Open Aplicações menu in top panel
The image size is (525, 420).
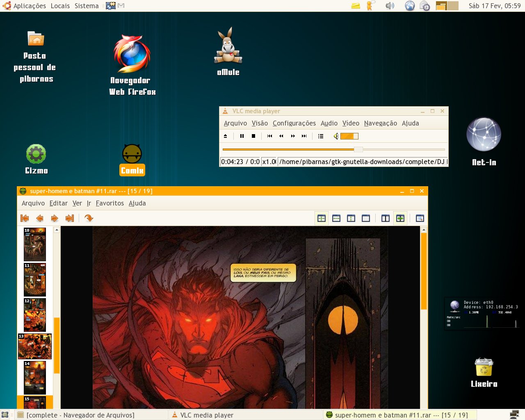30,6
